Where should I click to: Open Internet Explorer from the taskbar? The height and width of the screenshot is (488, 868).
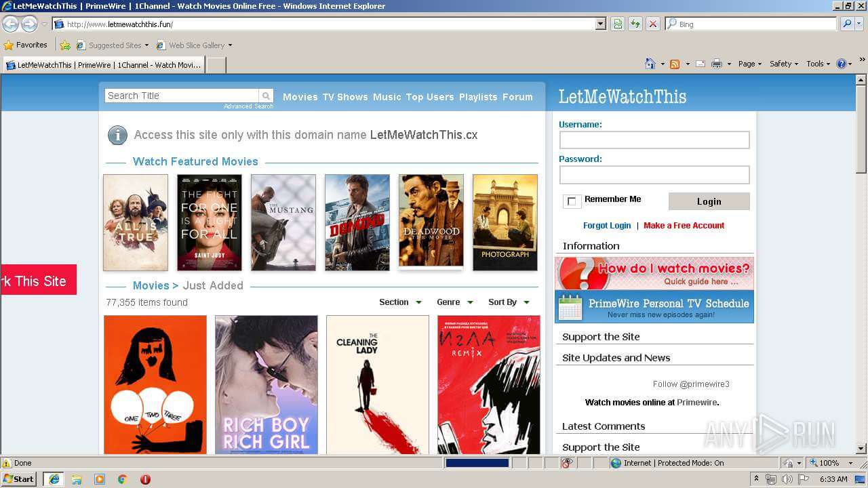tap(54, 479)
